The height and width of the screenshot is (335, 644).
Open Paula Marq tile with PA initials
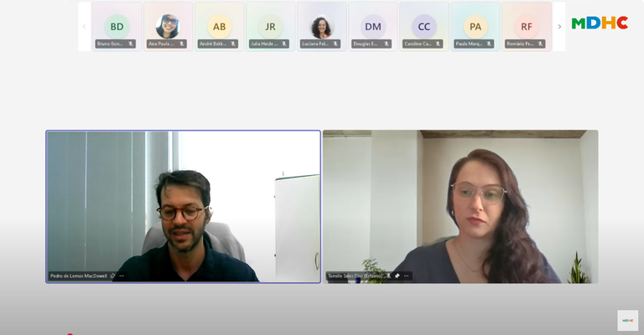[475, 27]
